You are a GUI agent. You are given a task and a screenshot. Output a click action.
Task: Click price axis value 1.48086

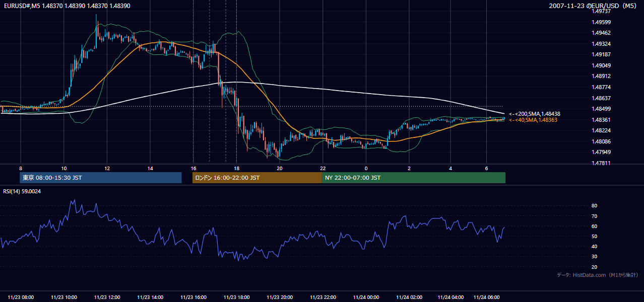tap(601, 141)
